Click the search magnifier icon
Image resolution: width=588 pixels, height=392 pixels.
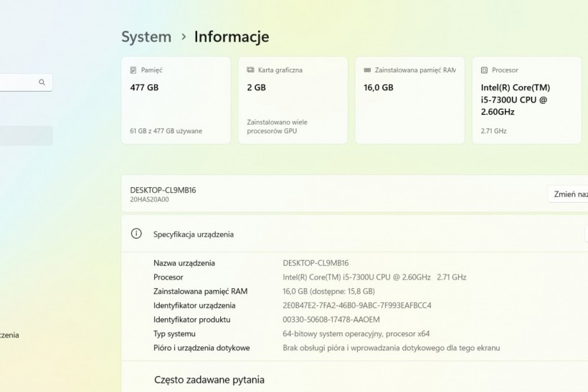coord(42,82)
